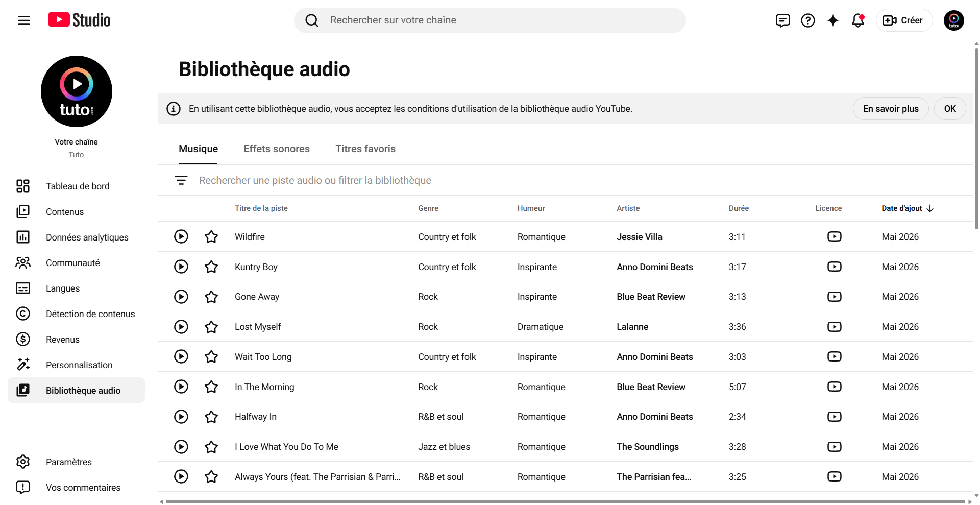Click the Wildfire YouTube license icon
Image resolution: width=980 pixels, height=505 pixels.
(x=835, y=236)
